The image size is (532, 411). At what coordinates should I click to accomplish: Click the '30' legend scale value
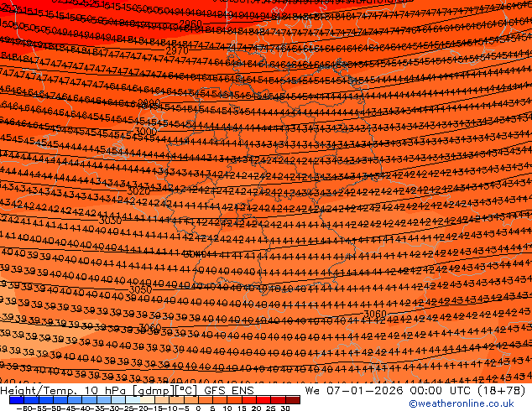[x=285, y=408]
